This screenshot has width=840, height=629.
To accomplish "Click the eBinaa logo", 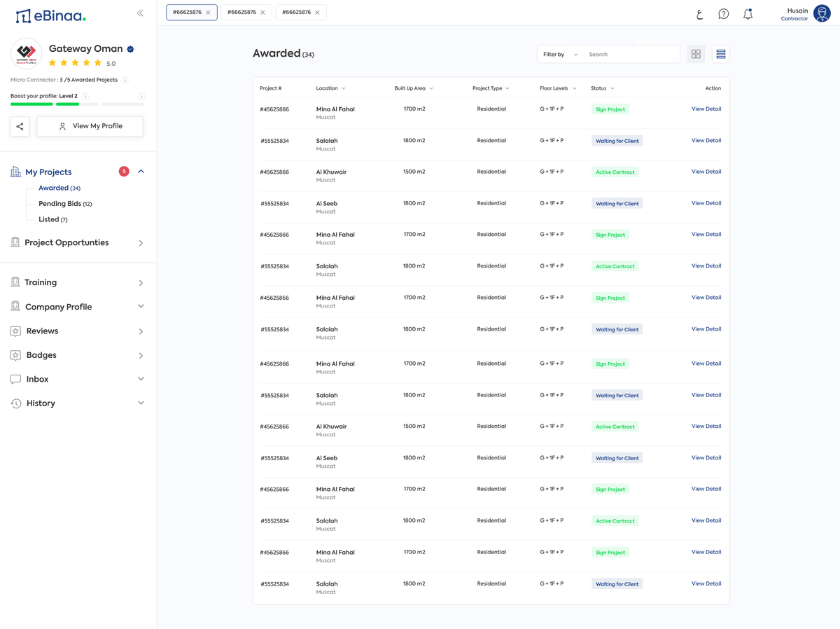I will click(50, 15).
